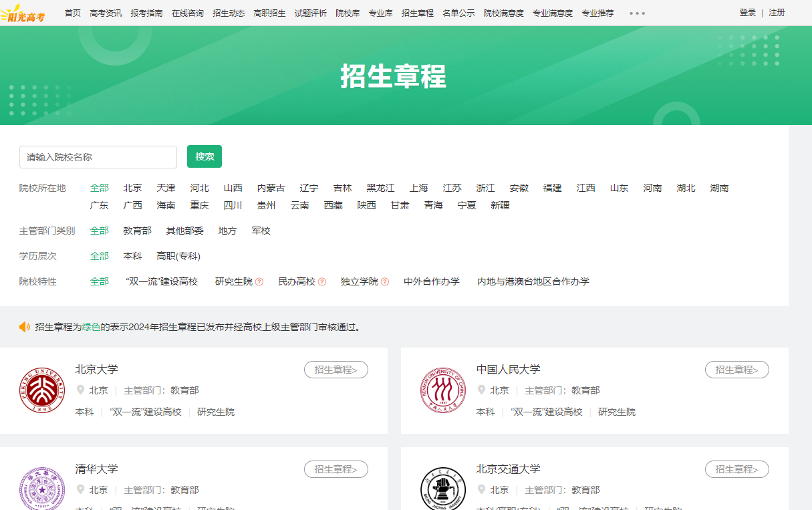812x510 pixels.
Task: Filter location by 江苏
Action: [x=452, y=188]
